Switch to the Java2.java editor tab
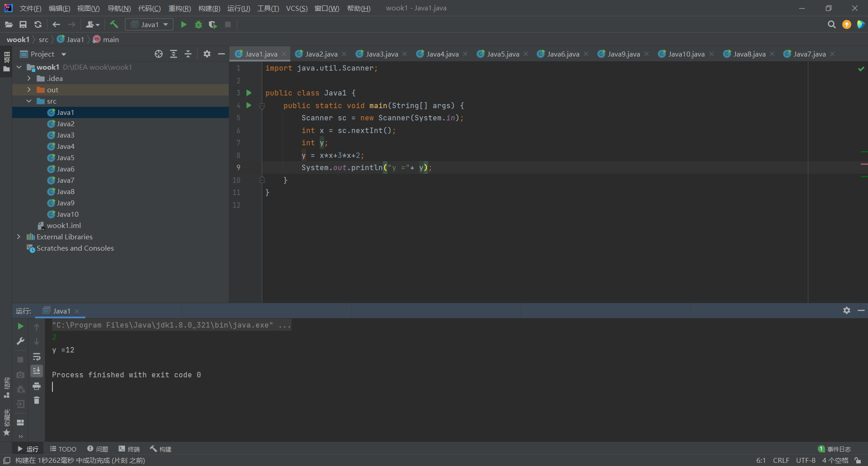Viewport: 868px width, 466px height. (321, 54)
